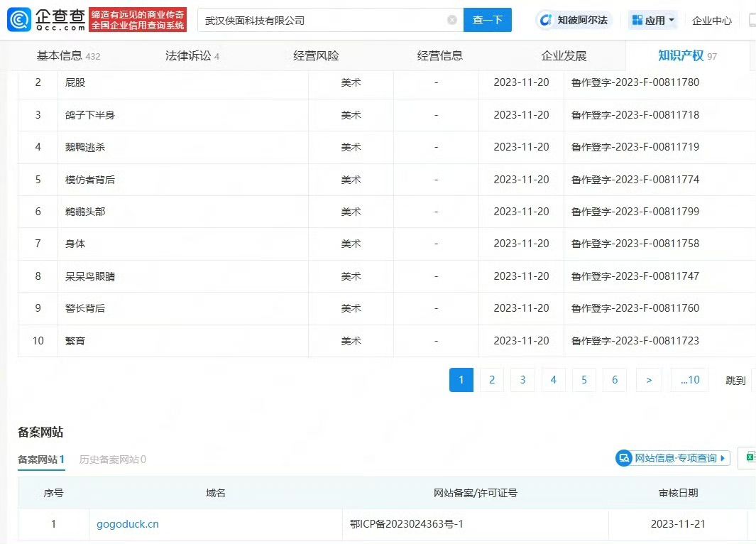Go to next page arrow

click(x=649, y=380)
